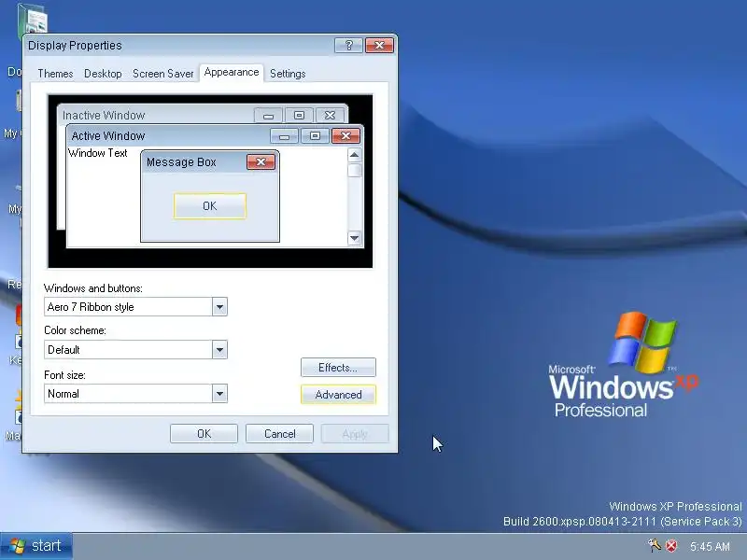The image size is (747, 560).
Task: Open the Color scheme dropdown arrow
Action: tap(219, 350)
